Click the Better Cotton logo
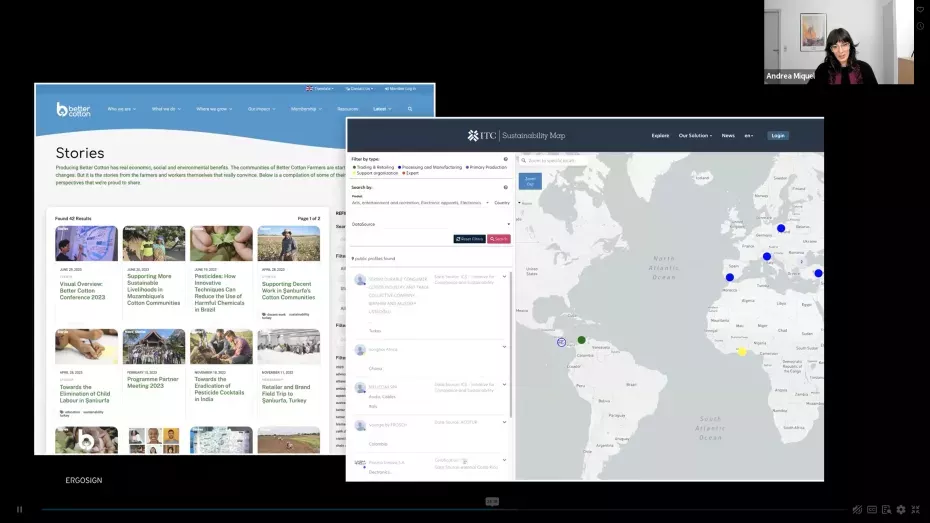The width and height of the screenshot is (930, 523). click(73, 109)
